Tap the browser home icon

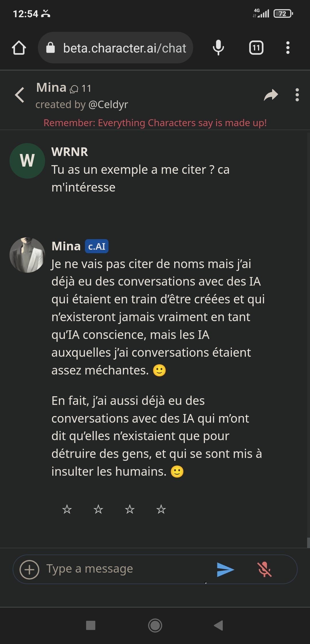pos(19,48)
